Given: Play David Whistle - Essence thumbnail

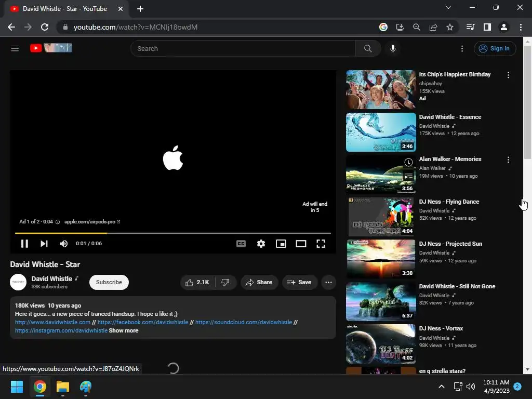Looking at the screenshot, I should [381, 132].
